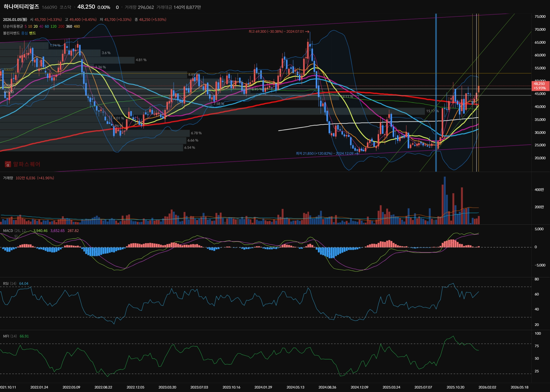Toggle the Bollinger 중심 legend label

click(x=24, y=33)
